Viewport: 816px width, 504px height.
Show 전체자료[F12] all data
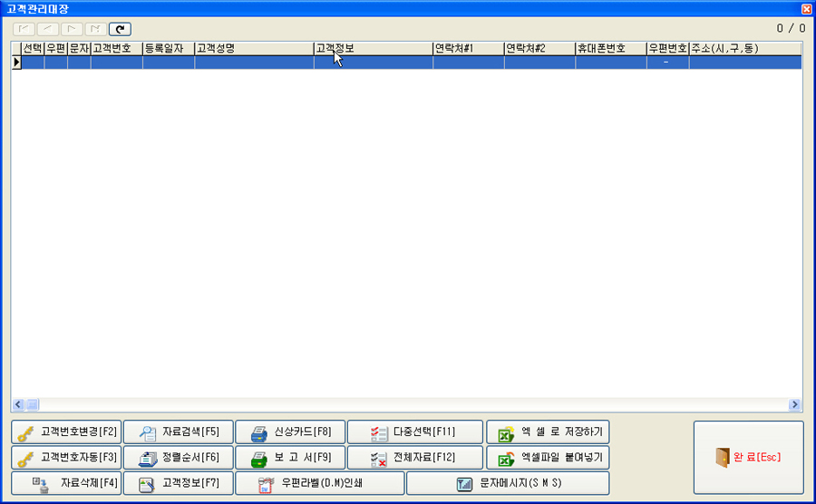coord(414,457)
